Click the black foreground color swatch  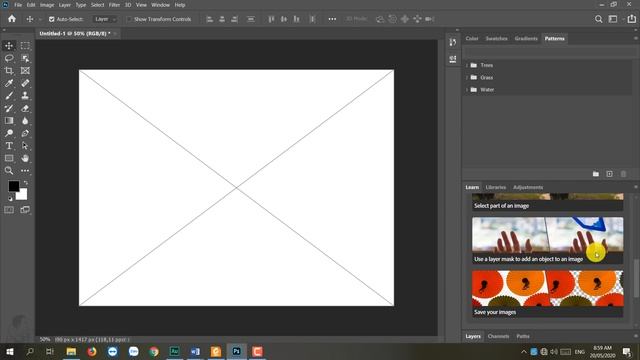coord(13,186)
